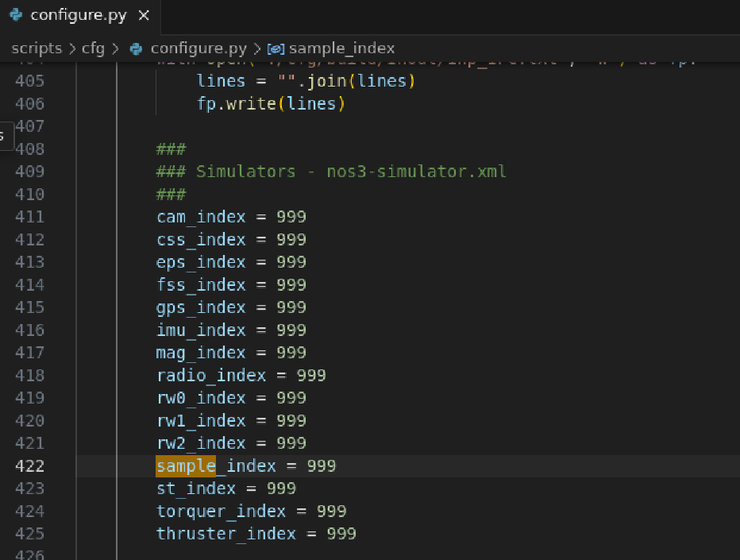
Task: Click the fss_index variable
Action: tap(201, 285)
